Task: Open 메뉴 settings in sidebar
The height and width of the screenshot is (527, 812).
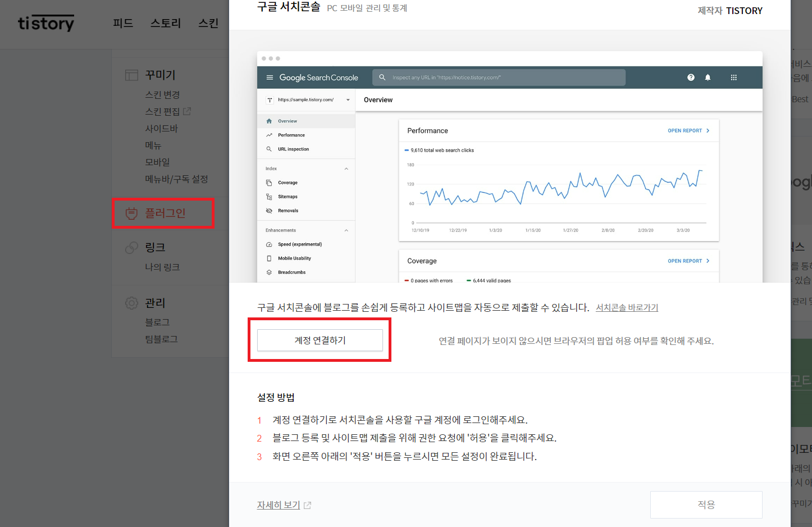Action: coord(153,146)
